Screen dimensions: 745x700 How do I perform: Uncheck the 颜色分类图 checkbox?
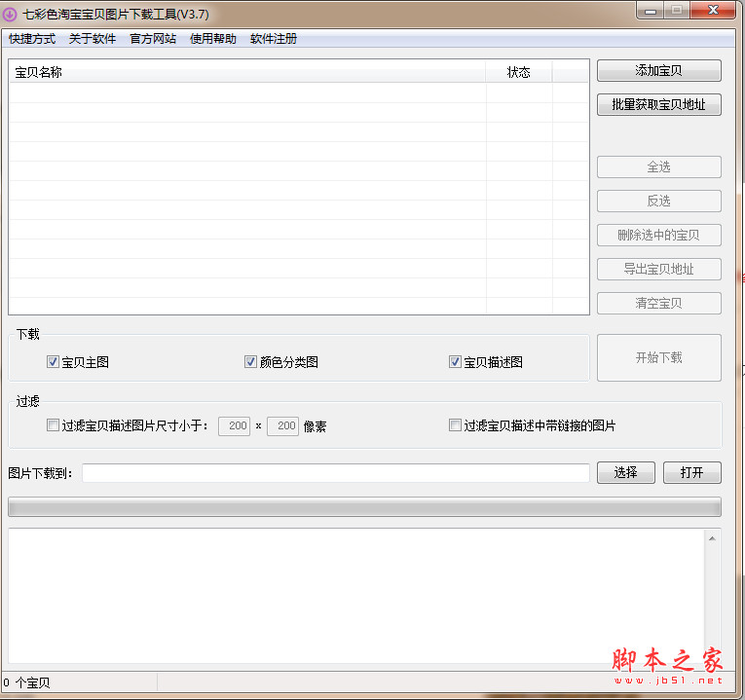pyautogui.click(x=250, y=362)
